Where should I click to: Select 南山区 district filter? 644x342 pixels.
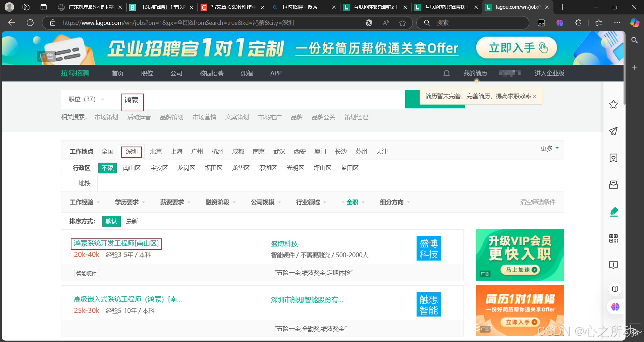click(x=131, y=168)
